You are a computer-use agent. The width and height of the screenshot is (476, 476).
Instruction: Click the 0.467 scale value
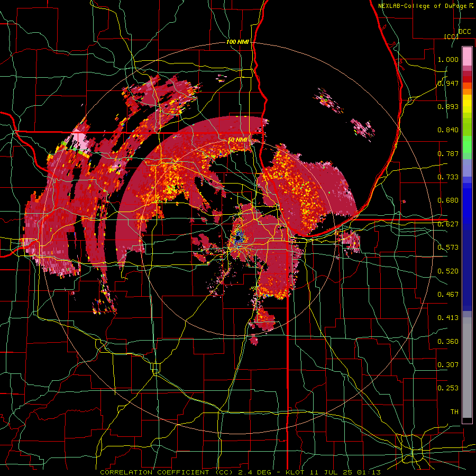448,295
